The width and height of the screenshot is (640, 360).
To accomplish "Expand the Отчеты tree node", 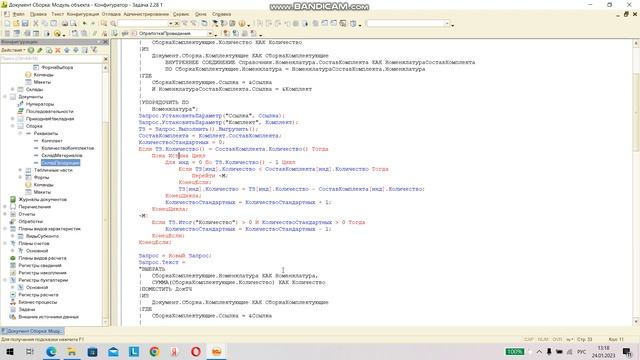I will [5, 214].
